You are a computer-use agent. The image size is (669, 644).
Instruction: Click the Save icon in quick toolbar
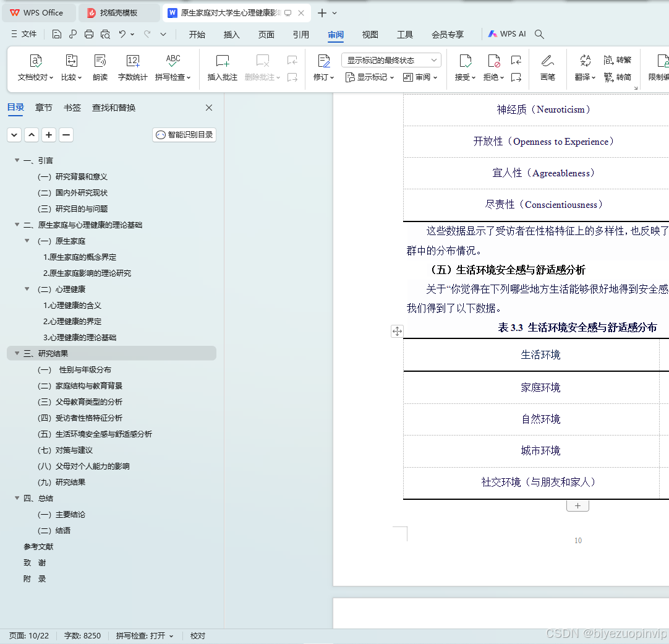tap(57, 34)
